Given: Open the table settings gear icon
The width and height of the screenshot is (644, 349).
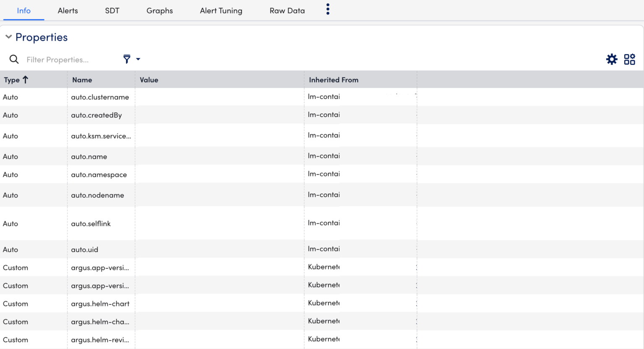Looking at the screenshot, I should tap(612, 59).
